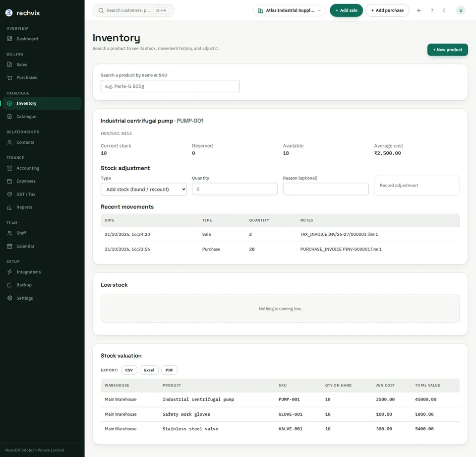
Task: Open Integrations from the sidebar
Action: (x=42, y=272)
